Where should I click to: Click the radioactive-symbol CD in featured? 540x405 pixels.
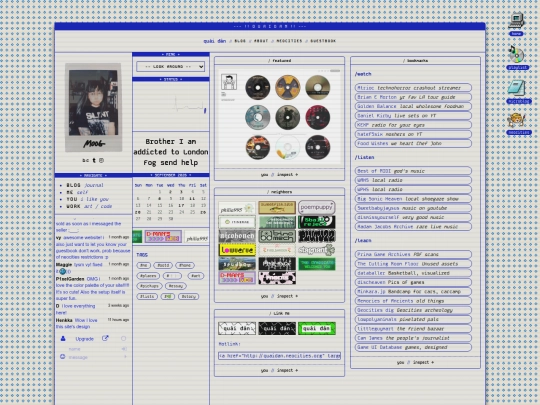[x=288, y=87]
